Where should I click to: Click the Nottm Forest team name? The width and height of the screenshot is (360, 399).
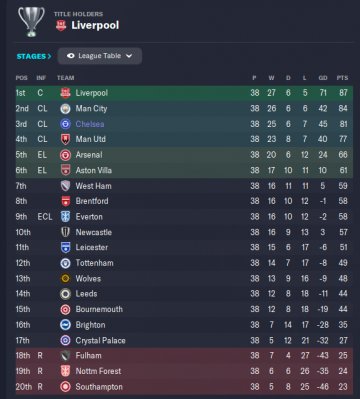point(98,371)
